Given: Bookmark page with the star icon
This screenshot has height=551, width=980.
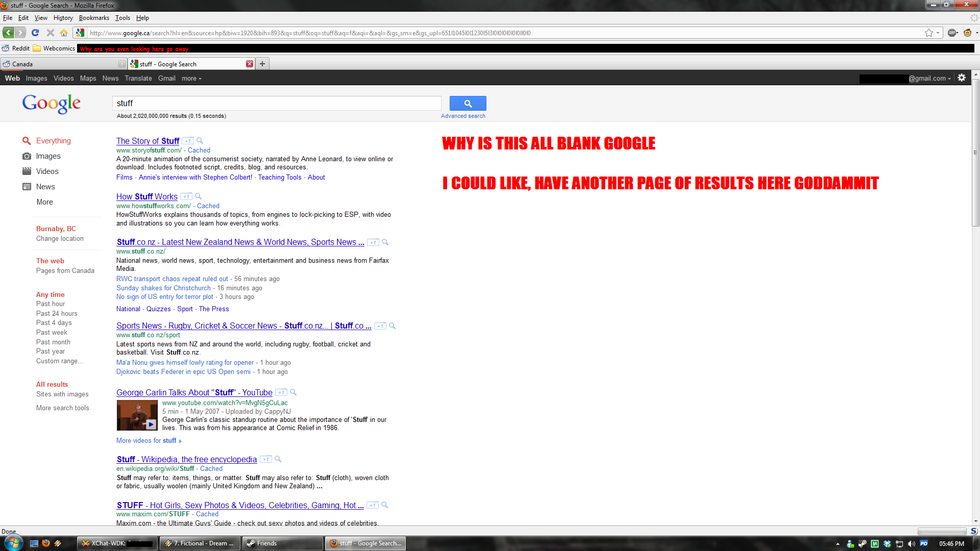Looking at the screenshot, I should pyautogui.click(x=928, y=33).
